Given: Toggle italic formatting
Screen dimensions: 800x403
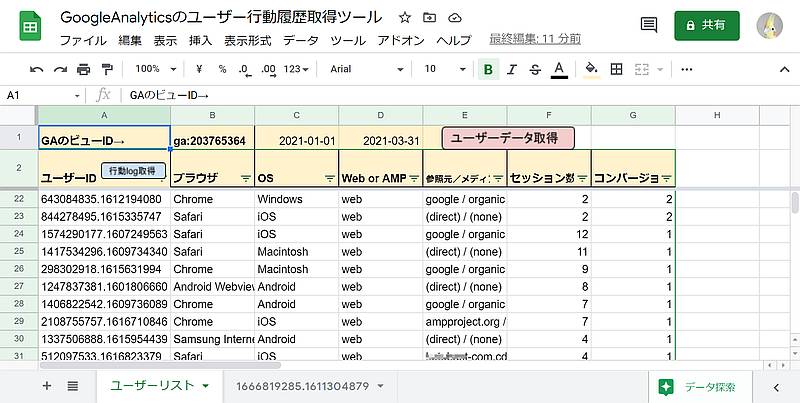Looking at the screenshot, I should pos(512,69).
